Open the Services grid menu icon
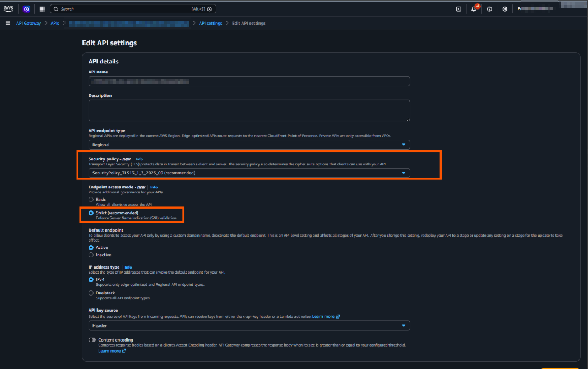Image resolution: width=588 pixels, height=369 pixels. point(42,9)
